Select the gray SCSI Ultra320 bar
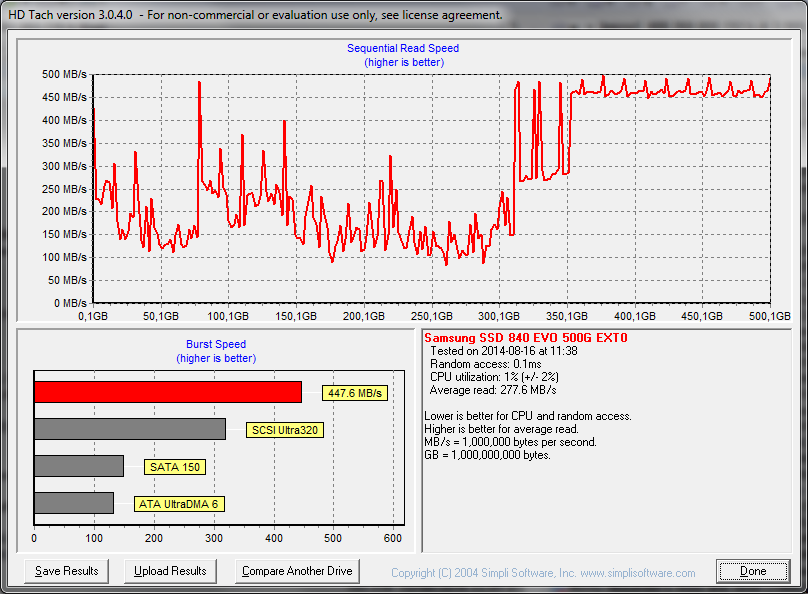Screen dimensions: 808x594 (130, 429)
